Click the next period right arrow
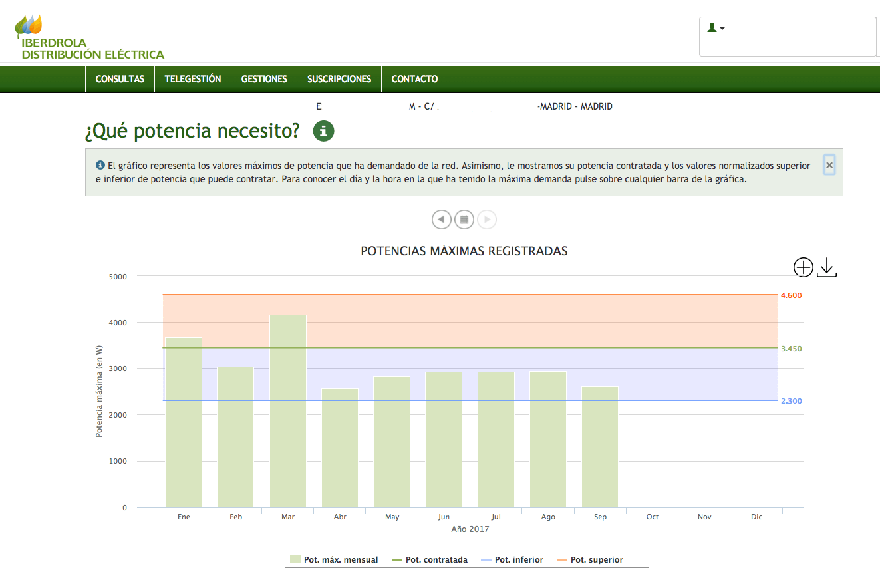 487,219
